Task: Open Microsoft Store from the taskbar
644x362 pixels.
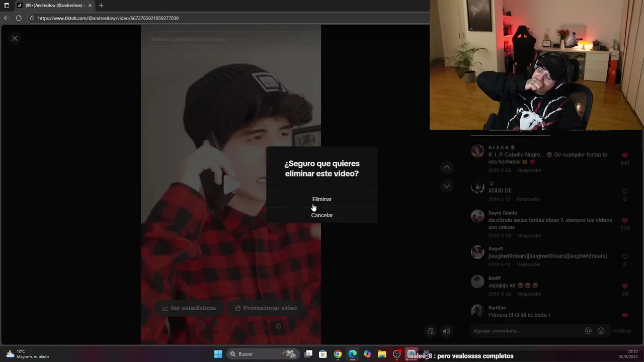Action: click(323, 354)
